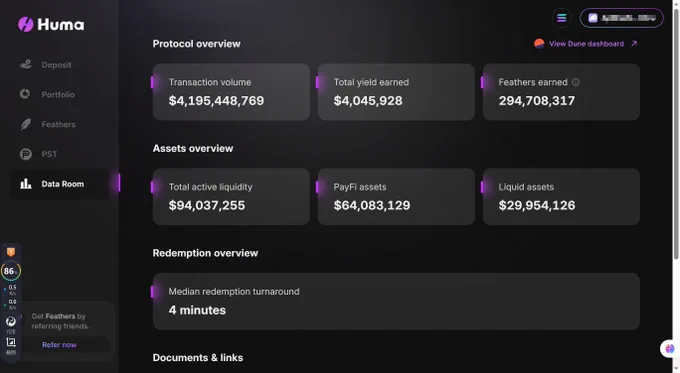The image size is (680, 373).
Task: Click the Transaction volume card
Action: click(x=231, y=92)
